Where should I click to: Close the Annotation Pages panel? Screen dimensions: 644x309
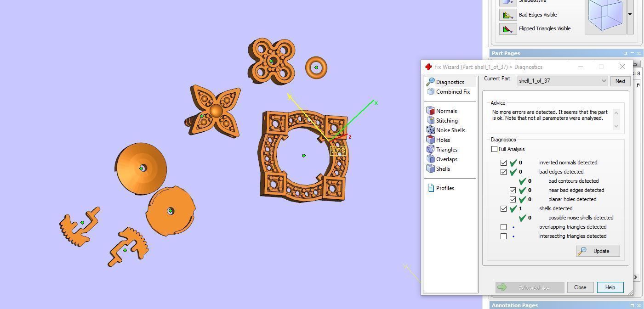click(x=638, y=305)
